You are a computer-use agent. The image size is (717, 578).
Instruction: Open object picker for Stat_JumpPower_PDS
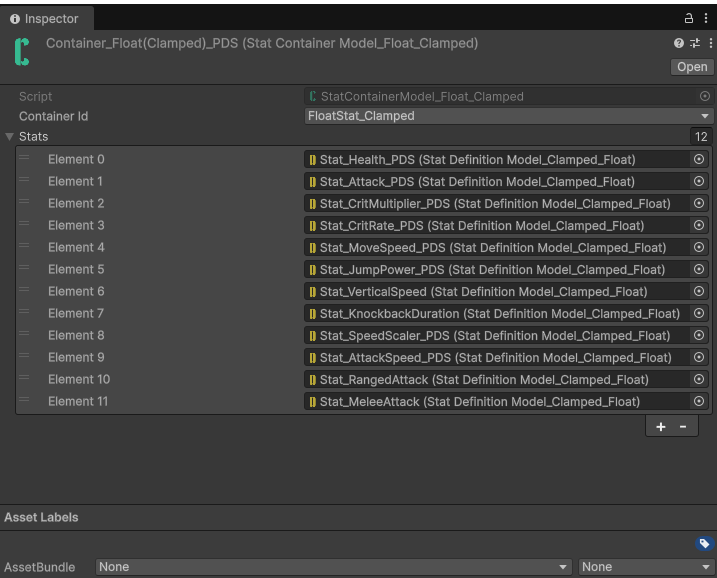click(699, 269)
